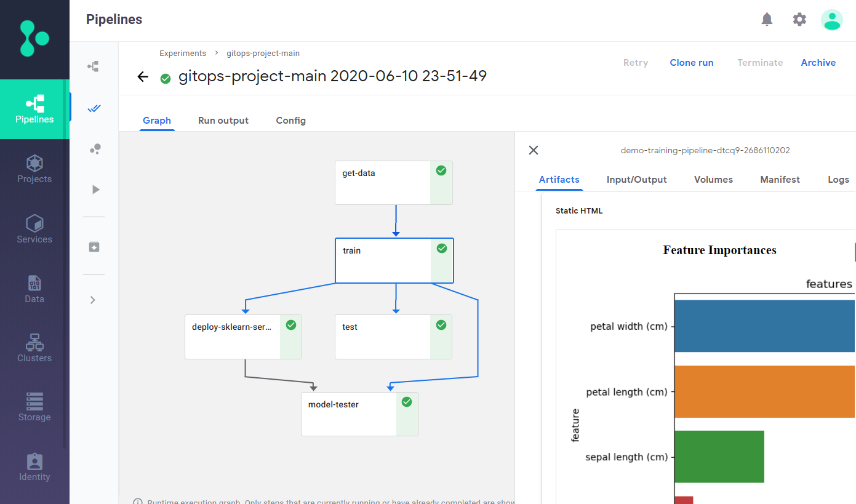Open settings gear in the header
Image resolution: width=856 pixels, height=504 pixels.
pos(799,20)
